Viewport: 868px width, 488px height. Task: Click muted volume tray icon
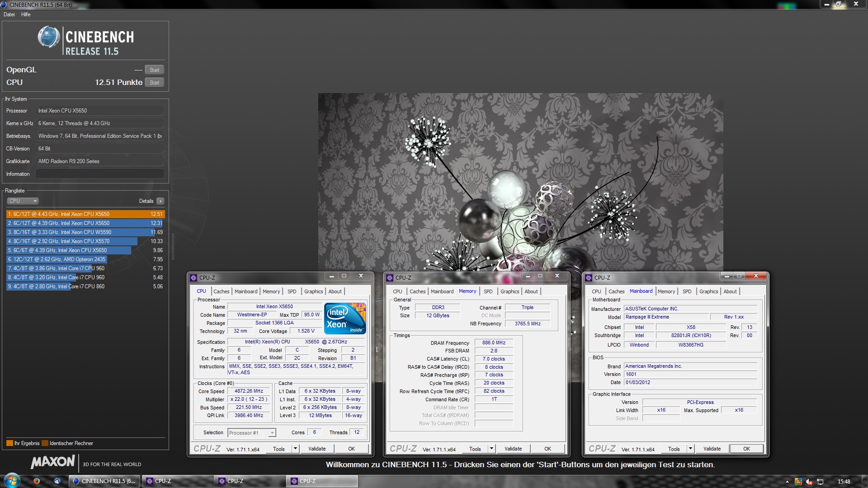click(809, 482)
